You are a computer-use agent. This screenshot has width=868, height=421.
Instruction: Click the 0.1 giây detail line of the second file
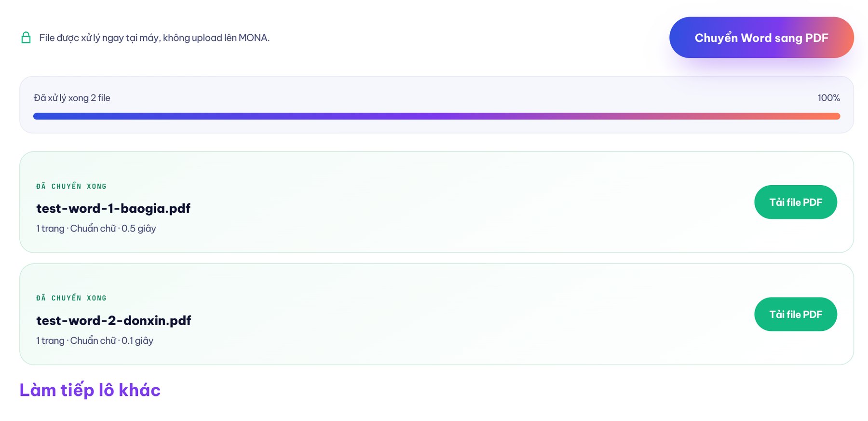pyautogui.click(x=95, y=340)
